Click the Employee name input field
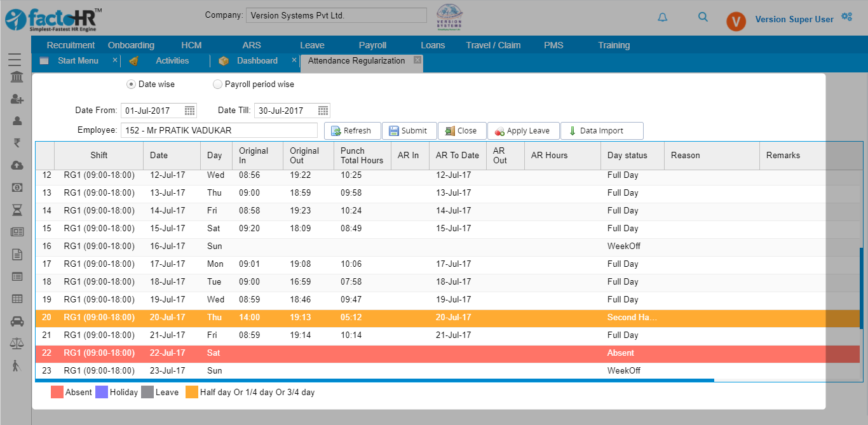 [x=219, y=130]
